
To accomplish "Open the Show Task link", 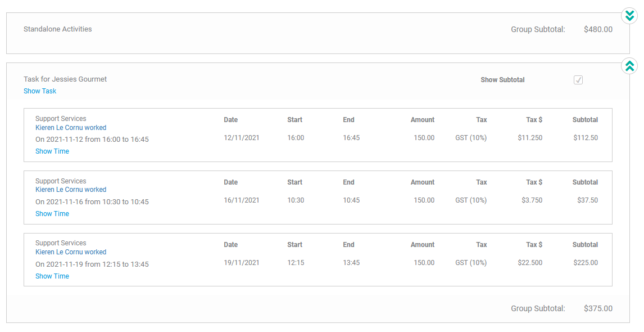I will tap(40, 91).
